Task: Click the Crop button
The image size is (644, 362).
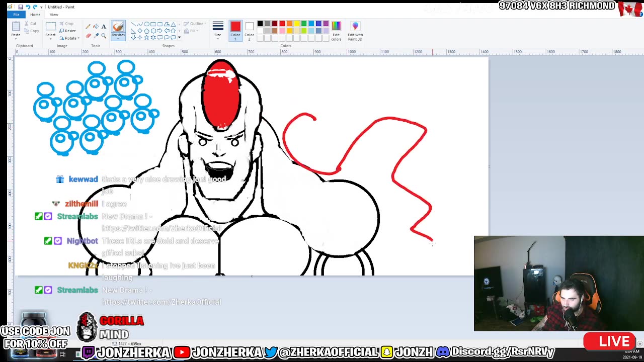Action: tap(67, 24)
